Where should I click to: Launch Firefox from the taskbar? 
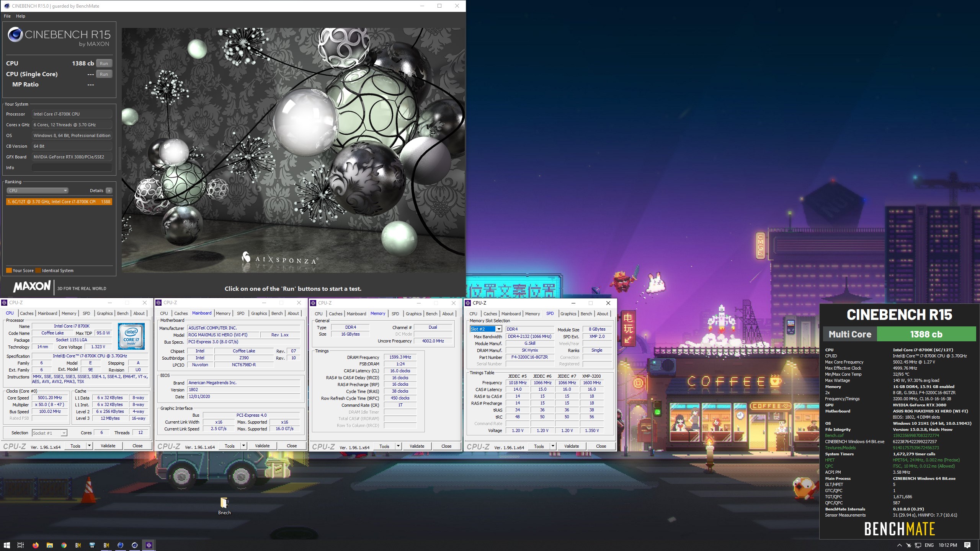35,545
